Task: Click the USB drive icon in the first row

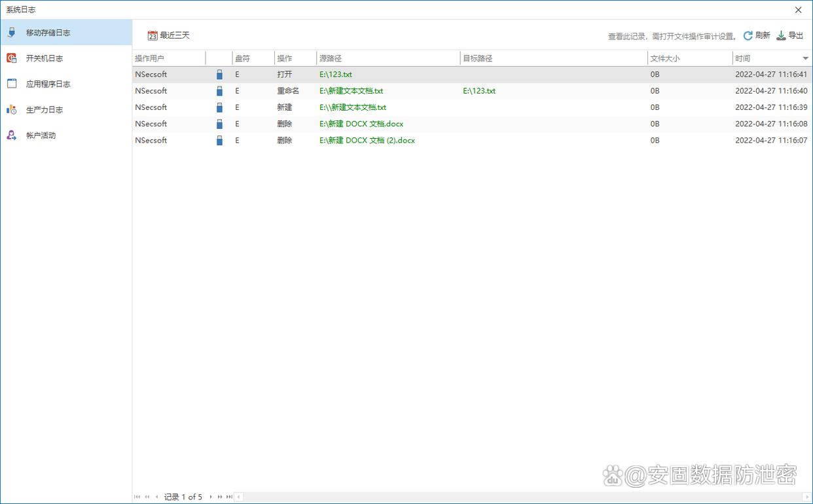Action: click(219, 75)
